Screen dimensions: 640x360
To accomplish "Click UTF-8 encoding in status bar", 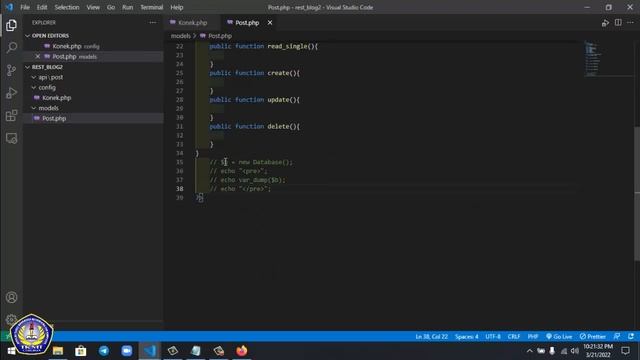I will pyautogui.click(x=493, y=336).
